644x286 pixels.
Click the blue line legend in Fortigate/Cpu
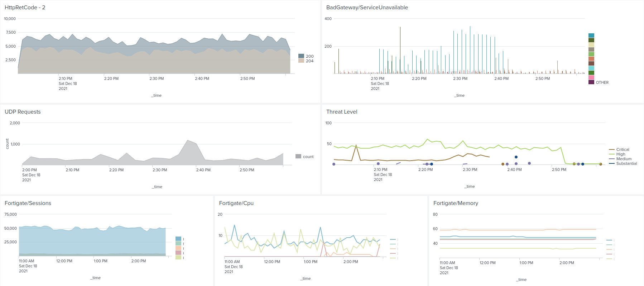coord(393,239)
